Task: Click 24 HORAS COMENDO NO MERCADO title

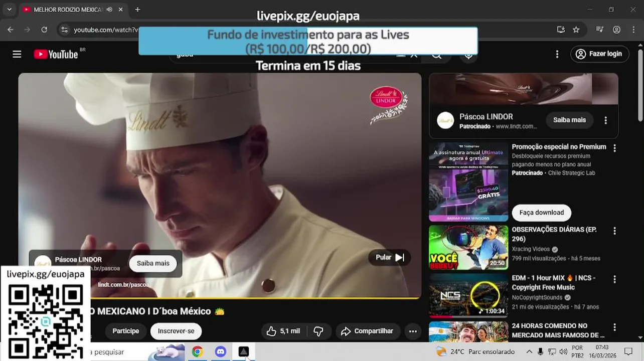Action: click(x=558, y=330)
